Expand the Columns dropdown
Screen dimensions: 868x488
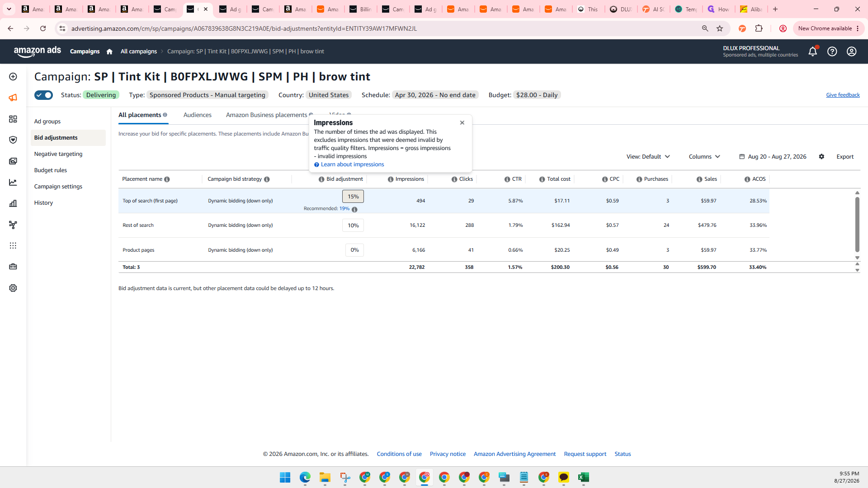click(x=704, y=157)
